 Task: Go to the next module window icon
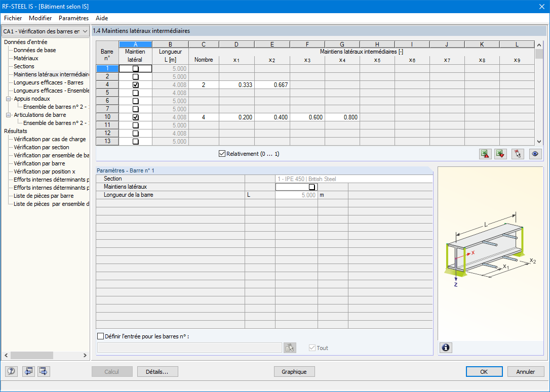44,371
